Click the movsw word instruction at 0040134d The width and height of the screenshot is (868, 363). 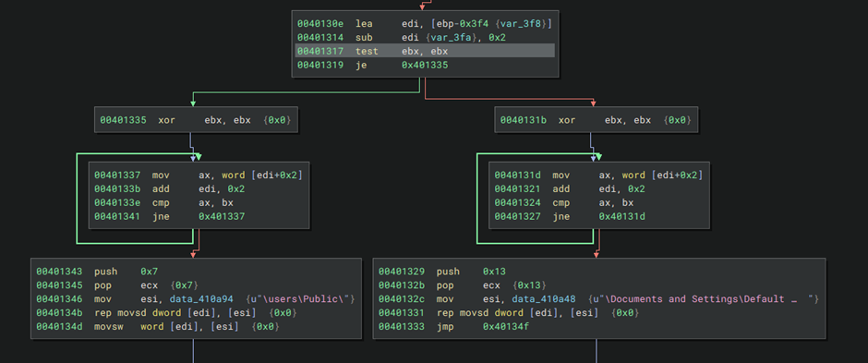(158, 326)
